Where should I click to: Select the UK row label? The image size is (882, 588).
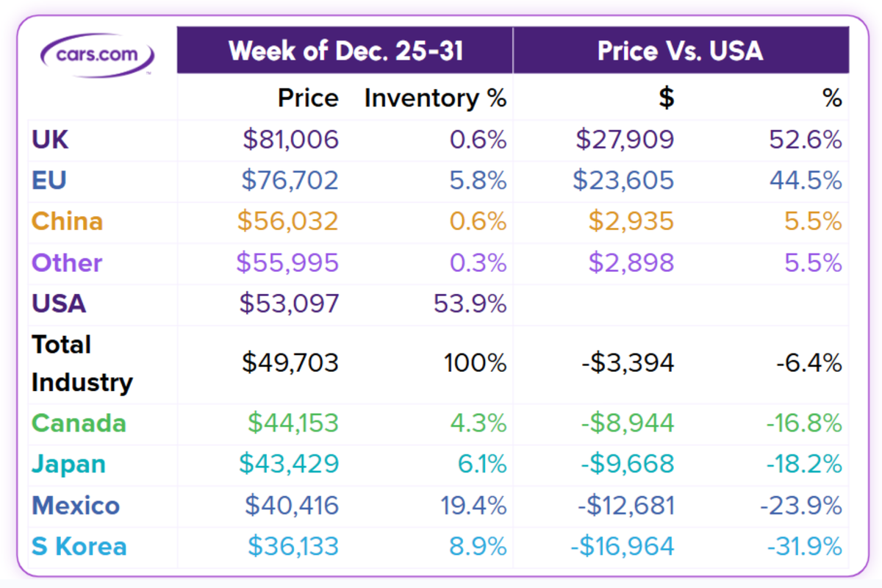(x=50, y=140)
